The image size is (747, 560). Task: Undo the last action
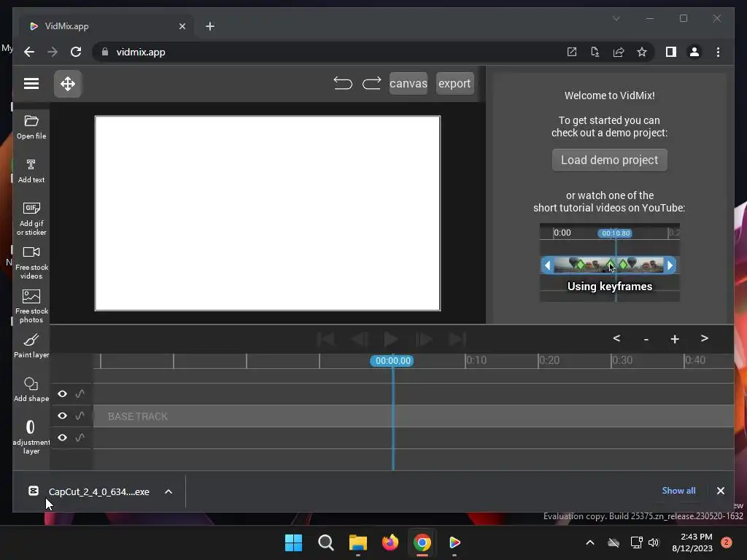343,83
